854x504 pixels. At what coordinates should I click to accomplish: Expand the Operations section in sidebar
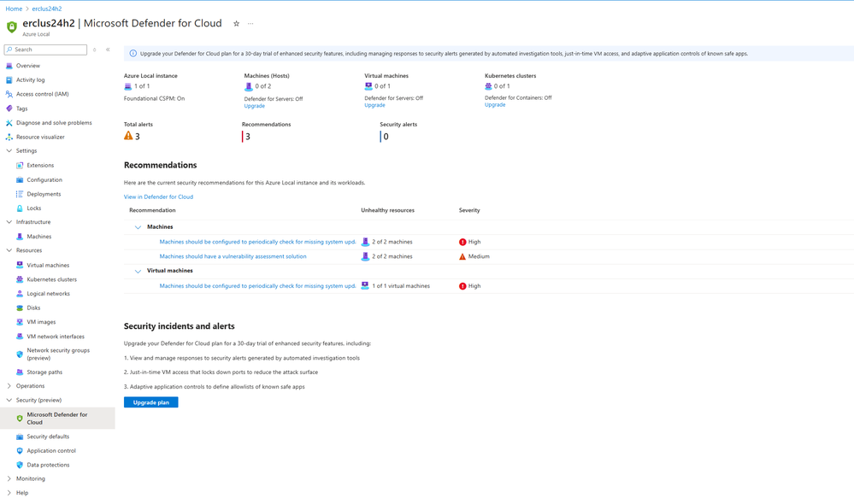click(9, 386)
